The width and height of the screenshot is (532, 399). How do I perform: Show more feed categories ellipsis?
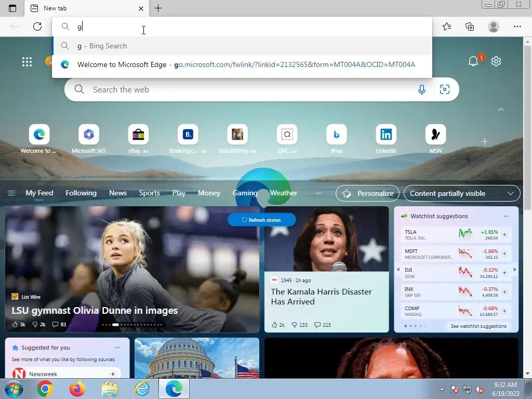pyautogui.click(x=318, y=193)
